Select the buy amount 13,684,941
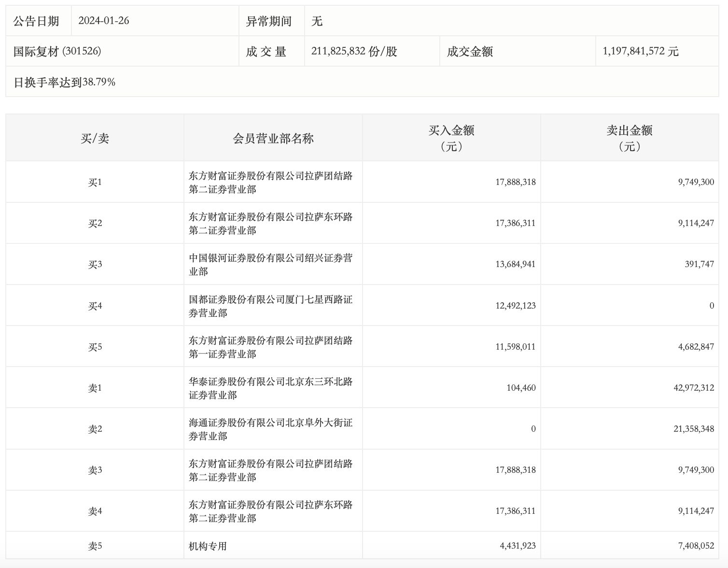Viewport: 728px width, 568px height. click(516, 264)
